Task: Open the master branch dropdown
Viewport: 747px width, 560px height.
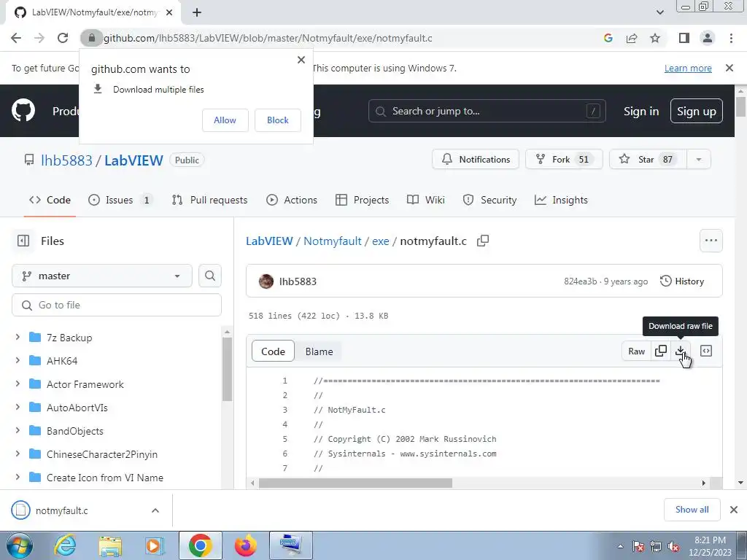Action: (x=102, y=276)
